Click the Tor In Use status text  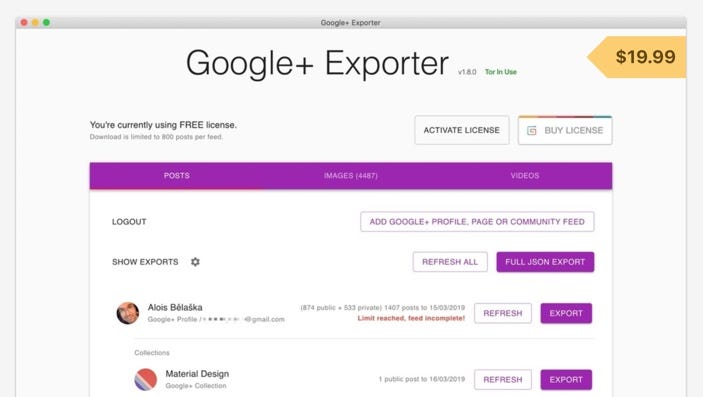(x=501, y=72)
